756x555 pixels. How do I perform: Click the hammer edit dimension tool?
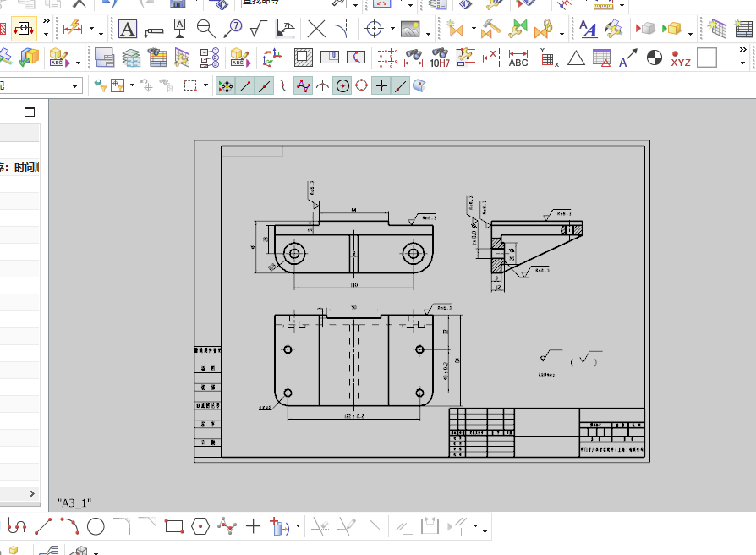[x=490, y=29]
